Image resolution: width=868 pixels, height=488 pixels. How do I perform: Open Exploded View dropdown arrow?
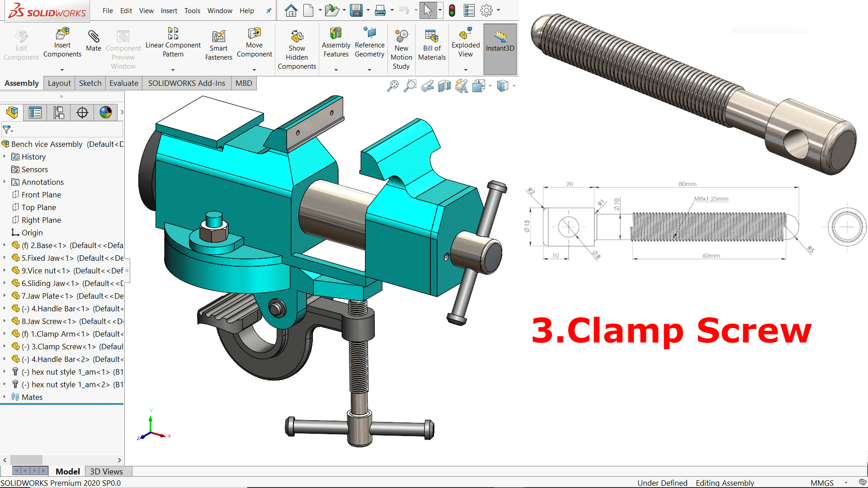466,70
